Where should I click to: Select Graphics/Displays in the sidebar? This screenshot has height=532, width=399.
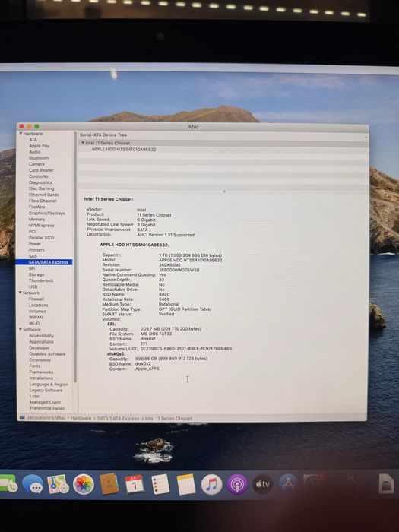point(47,213)
